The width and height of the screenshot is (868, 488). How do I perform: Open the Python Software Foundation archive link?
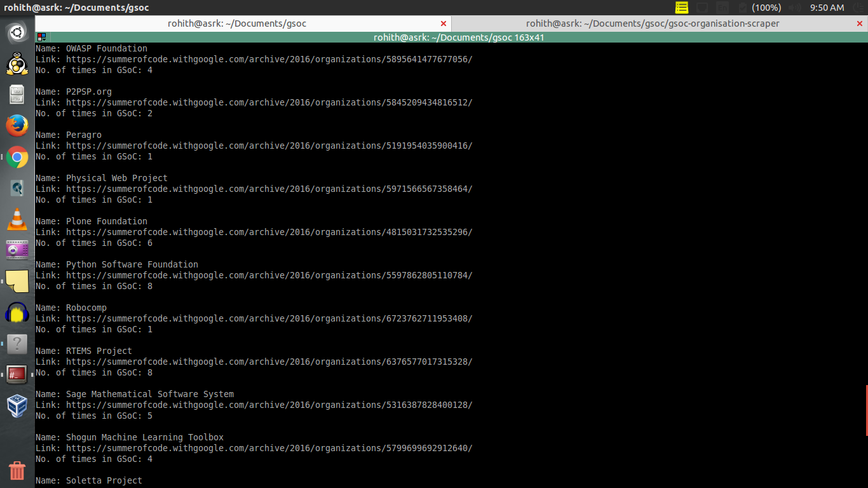pos(269,275)
